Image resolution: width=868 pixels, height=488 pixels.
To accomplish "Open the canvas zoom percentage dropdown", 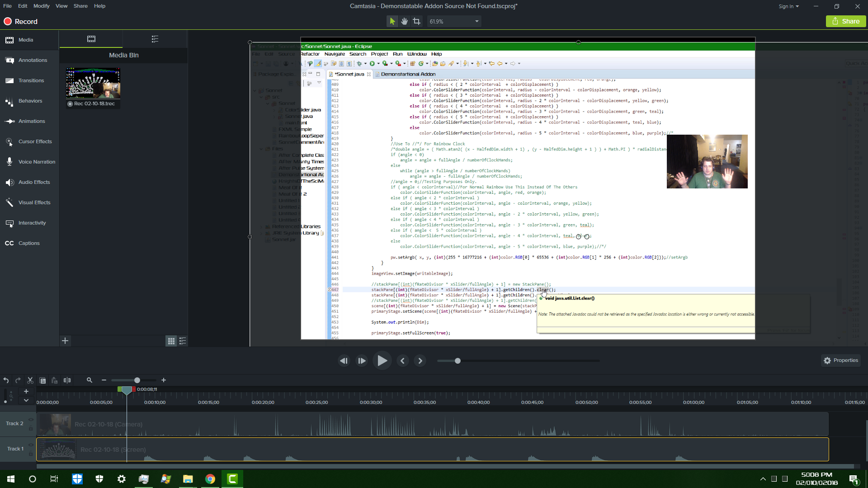I will pos(476,21).
